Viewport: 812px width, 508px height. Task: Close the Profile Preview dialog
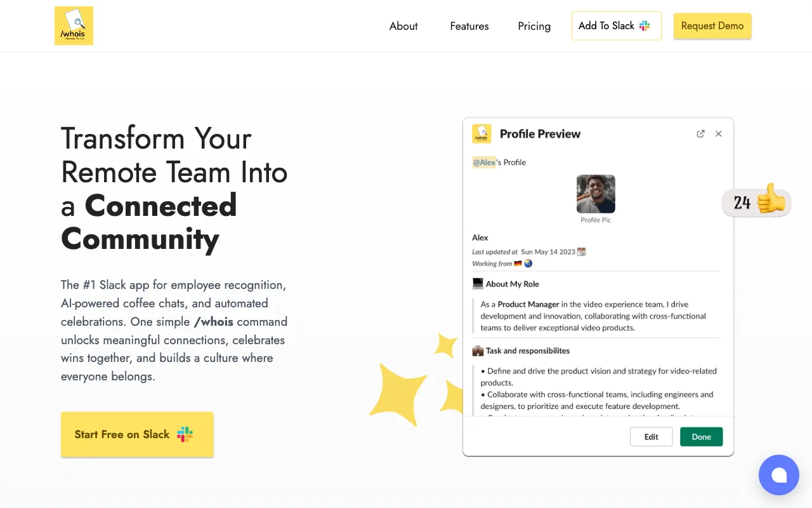[719, 134]
